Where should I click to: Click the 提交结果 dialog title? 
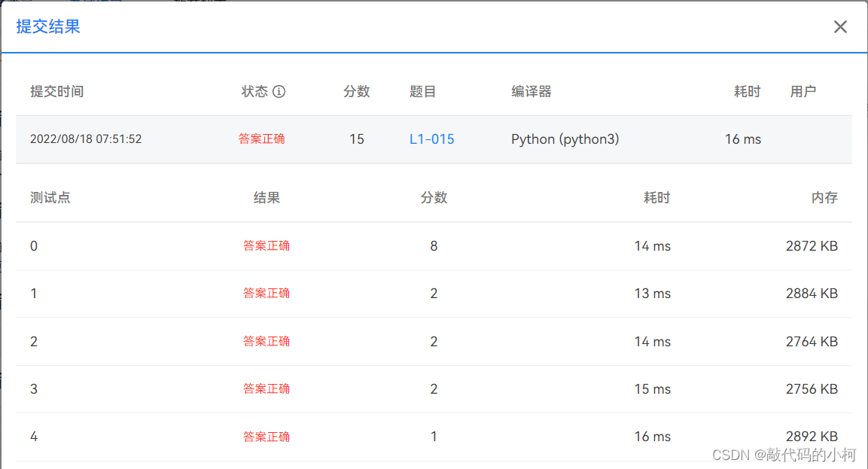(47, 26)
